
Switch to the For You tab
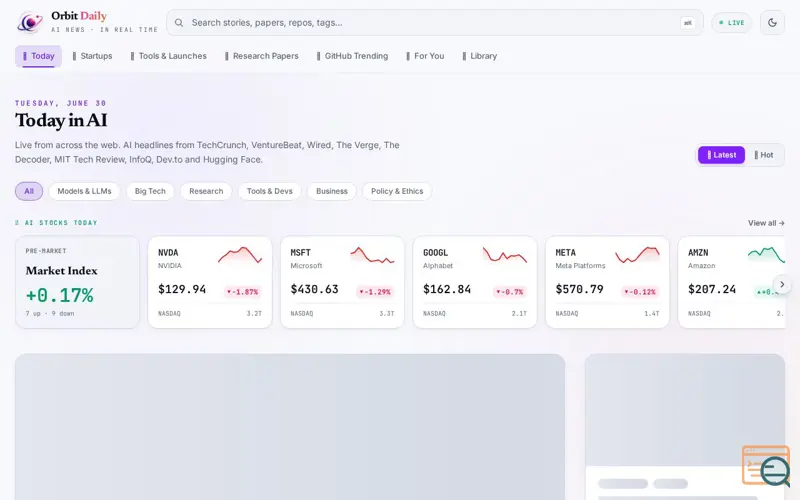pos(425,56)
